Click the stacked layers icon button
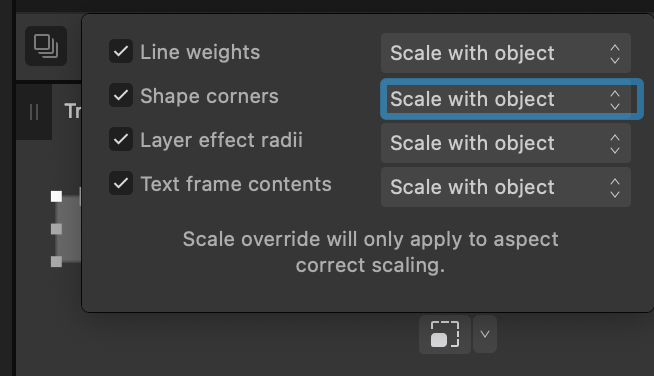 [46, 46]
